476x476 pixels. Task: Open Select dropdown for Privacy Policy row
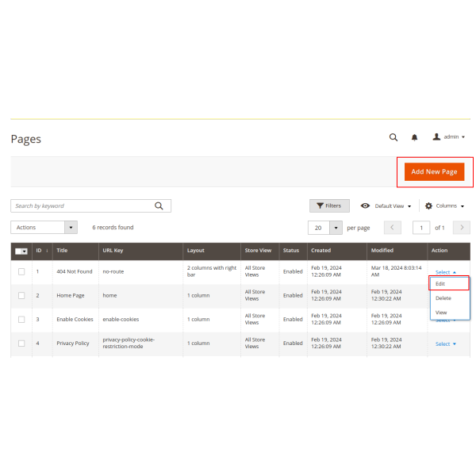click(x=446, y=344)
